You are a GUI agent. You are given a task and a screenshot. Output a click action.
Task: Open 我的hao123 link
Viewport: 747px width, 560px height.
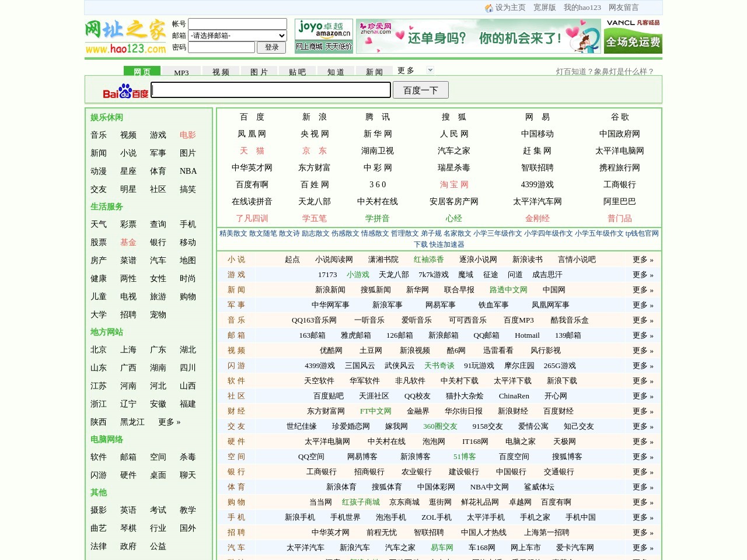point(582,8)
